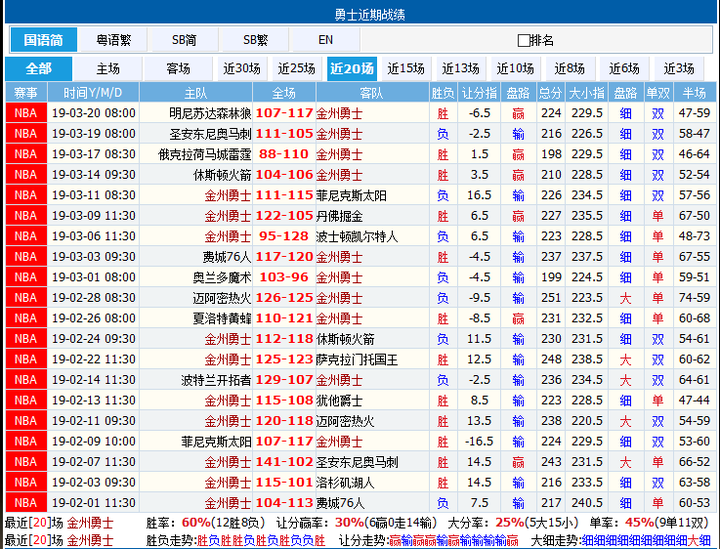Open 犹他爵士 team link
720x549 pixels.
click(339, 401)
